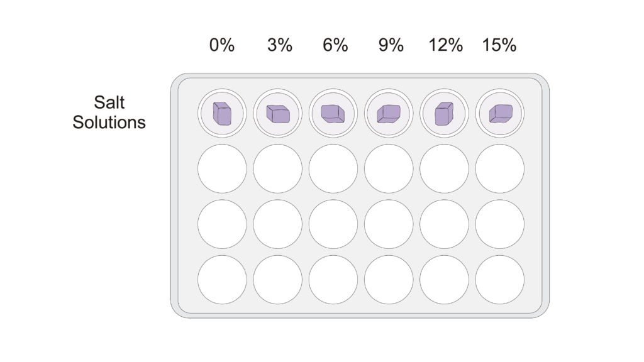
Task: Click the potato cube in the 12% well
Action: (444, 114)
